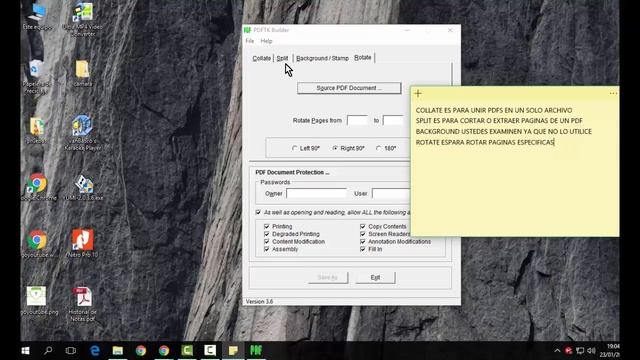The width and height of the screenshot is (640, 360).
Task: Click the User password field
Action: coord(391,193)
